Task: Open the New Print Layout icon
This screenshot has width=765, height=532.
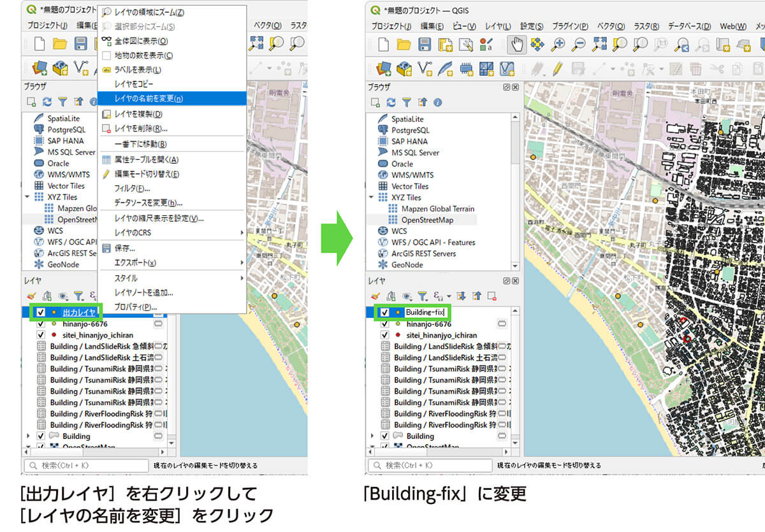Action: 444,44
